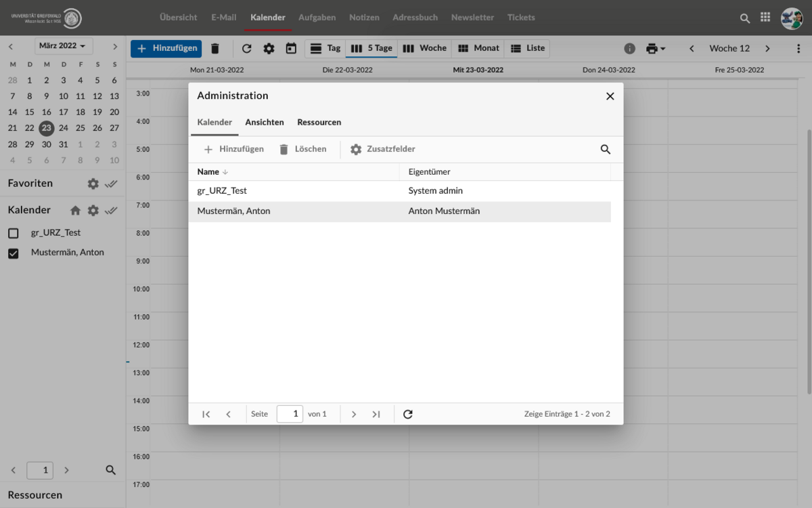Click the calendar reload icon in toolbar
The width and height of the screenshot is (812, 508).
[x=246, y=49]
